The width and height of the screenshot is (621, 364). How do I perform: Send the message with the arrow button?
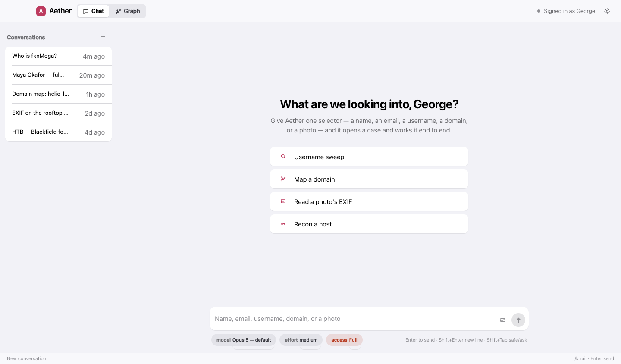(518, 320)
